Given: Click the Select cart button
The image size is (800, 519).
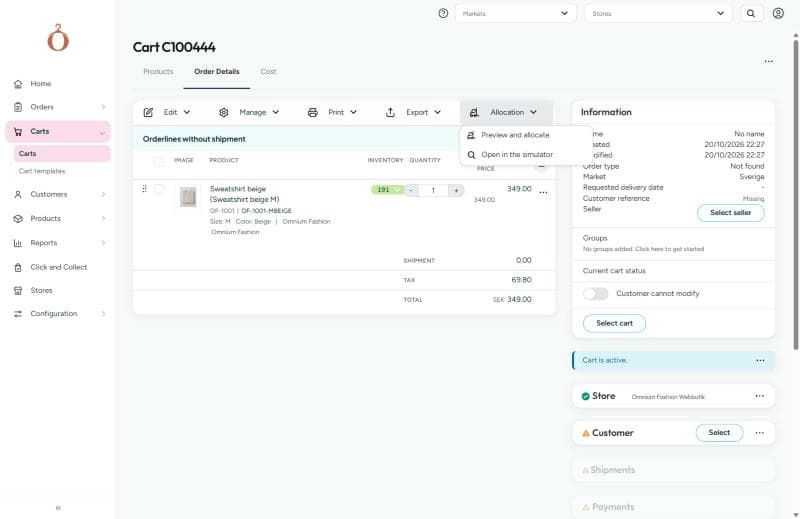Looking at the screenshot, I should point(614,324).
